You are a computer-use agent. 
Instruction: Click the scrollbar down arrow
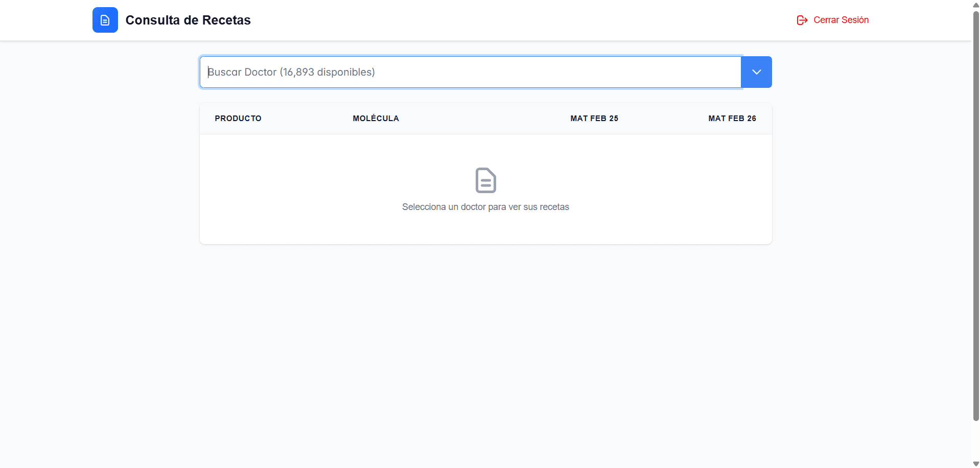click(x=976, y=464)
